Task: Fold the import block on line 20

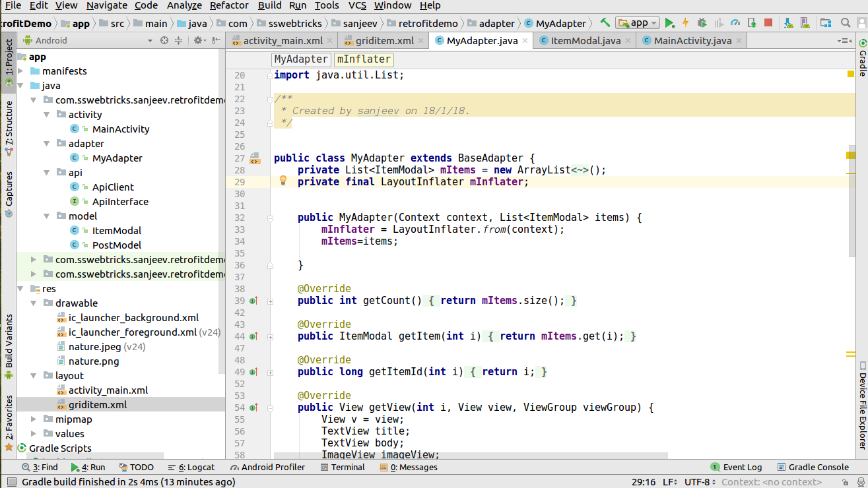Action: click(271, 75)
